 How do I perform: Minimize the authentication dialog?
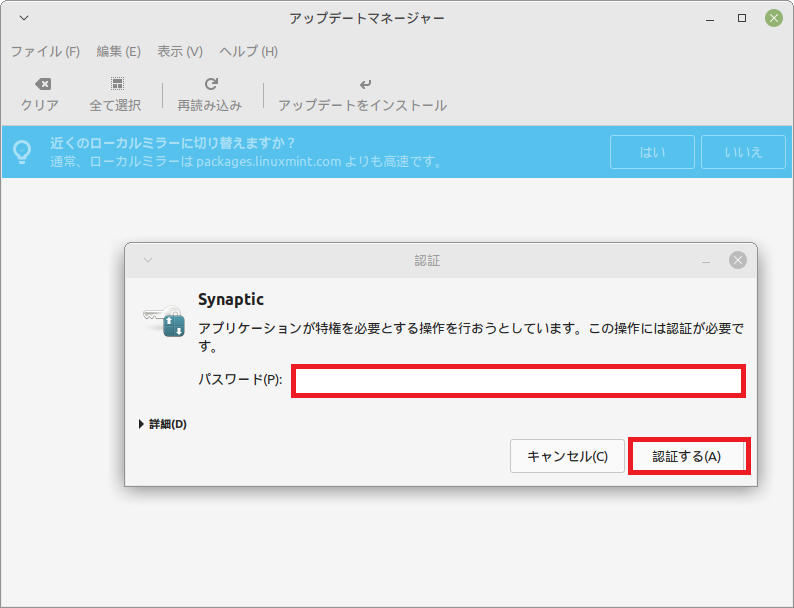706,261
